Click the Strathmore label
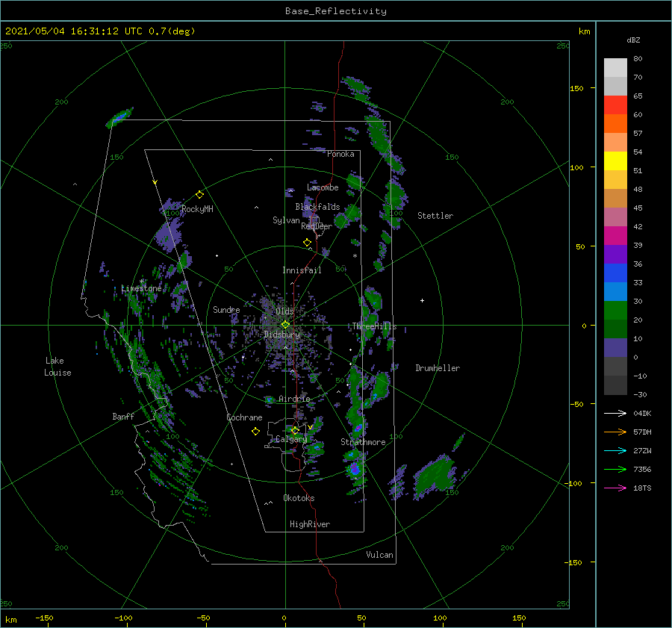Screen dimensions: 672x628 point(363,442)
